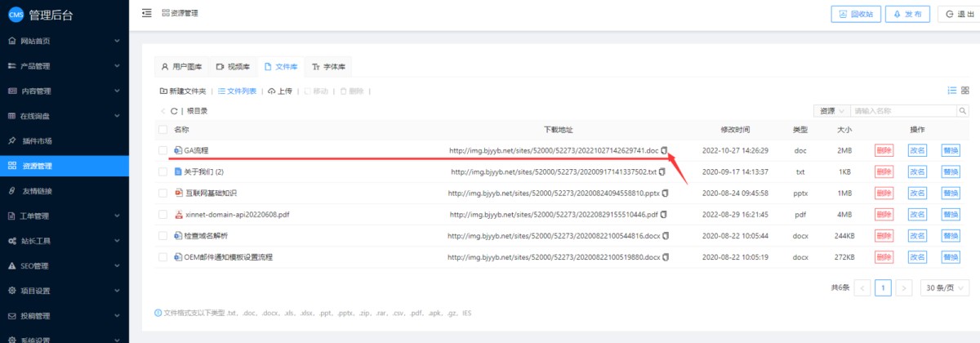980x343 pixels.
Task: Expand 内容管理 in sidebar
Action: tap(65, 91)
